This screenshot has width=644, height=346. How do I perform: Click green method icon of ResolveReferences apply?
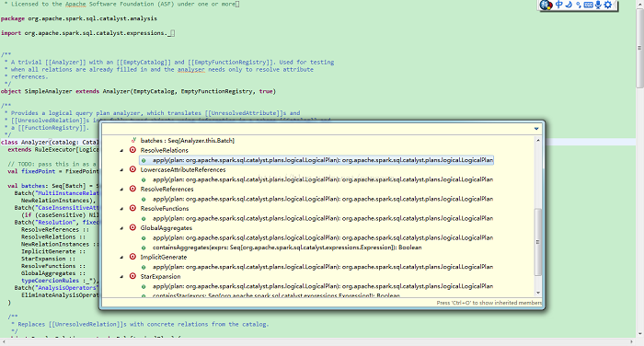click(x=144, y=199)
